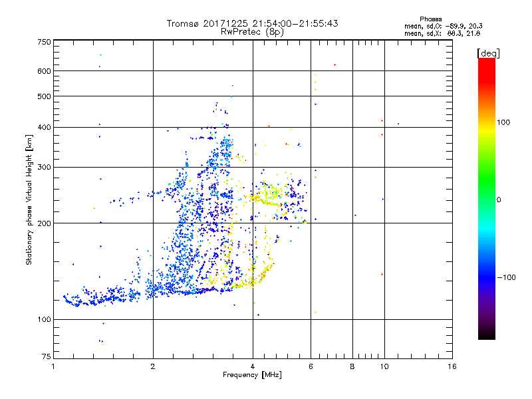Click the y-axis tick label '400'
Image resolution: width=532 pixels, height=399 pixels.
[44, 127]
